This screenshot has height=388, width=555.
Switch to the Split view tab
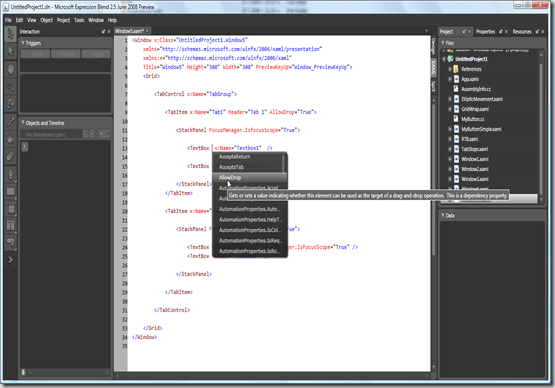(x=433, y=86)
